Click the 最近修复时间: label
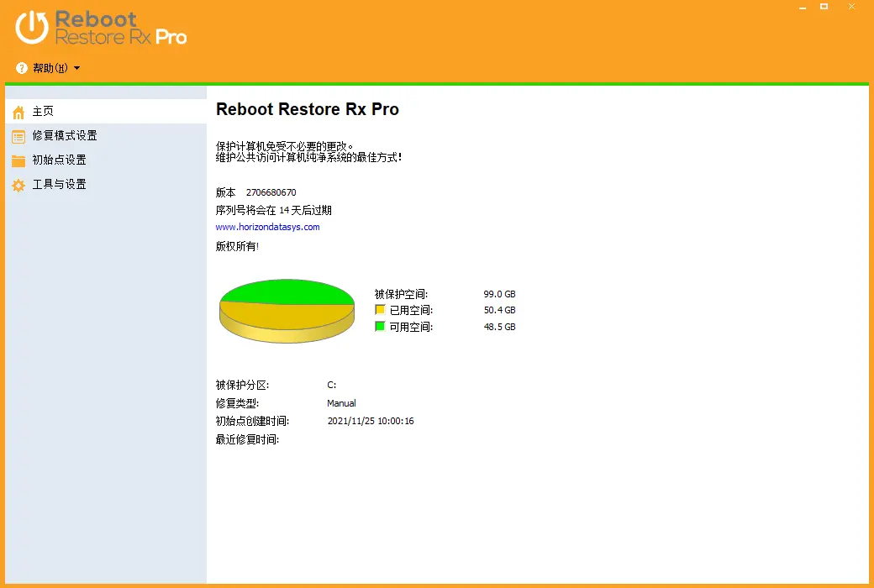The height and width of the screenshot is (588, 874). tap(247, 440)
